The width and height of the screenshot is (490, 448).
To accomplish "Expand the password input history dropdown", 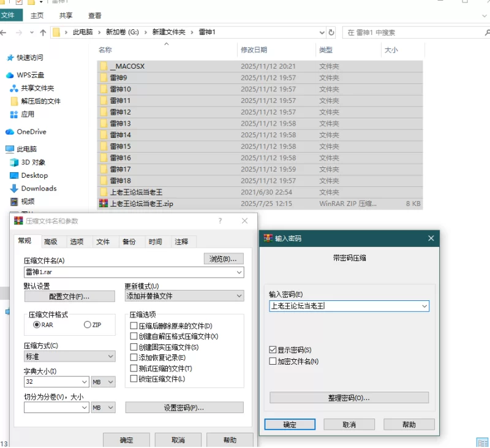I will point(424,306).
